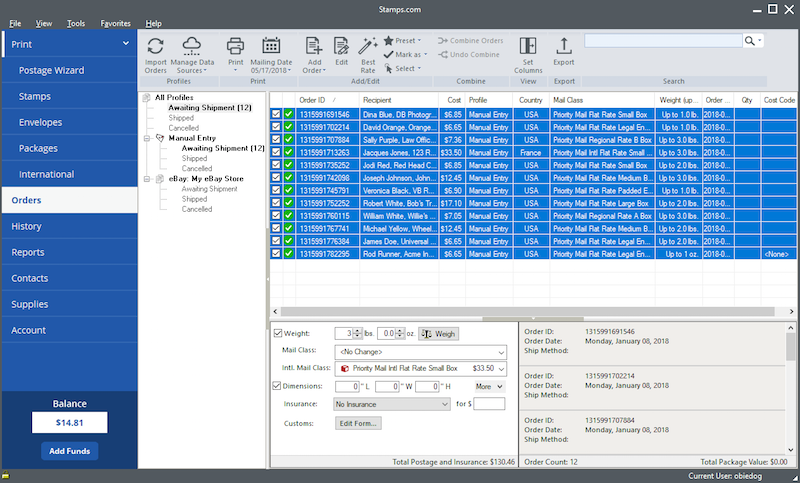Open the Preset star option

point(403,40)
